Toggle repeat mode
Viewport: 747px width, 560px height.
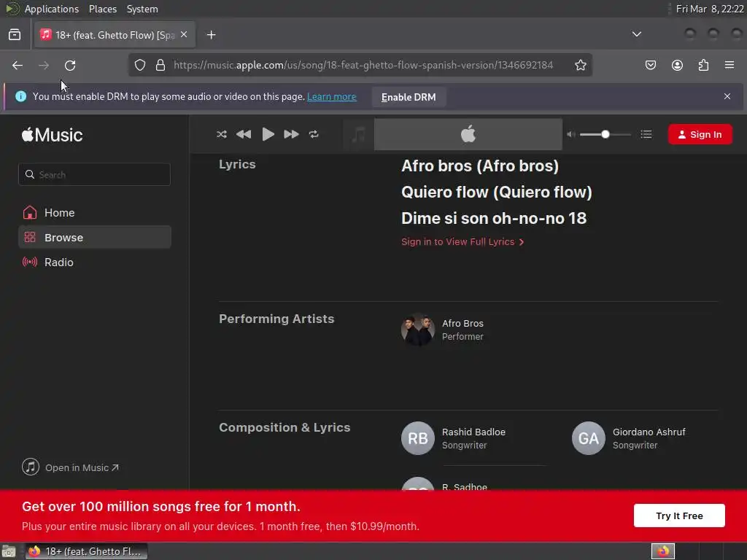(314, 134)
